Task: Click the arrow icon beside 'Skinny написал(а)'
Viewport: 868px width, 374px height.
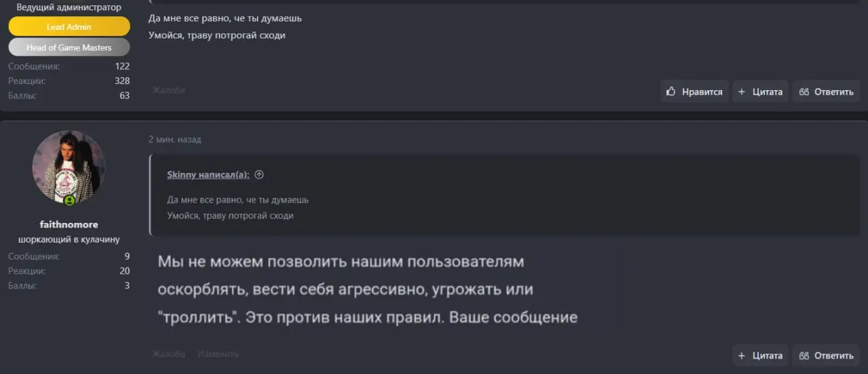Action: pyautogui.click(x=259, y=175)
